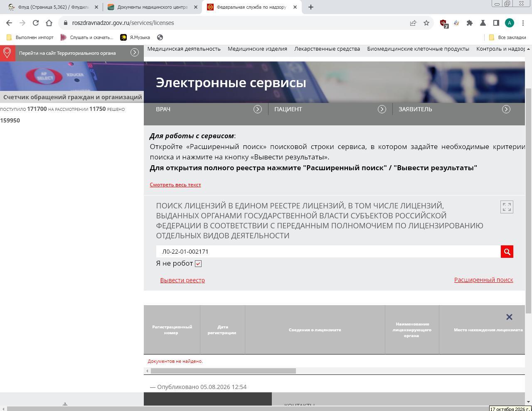Bookmark this page with the star
Viewport: 532px width, 411px height.
[x=426, y=23]
